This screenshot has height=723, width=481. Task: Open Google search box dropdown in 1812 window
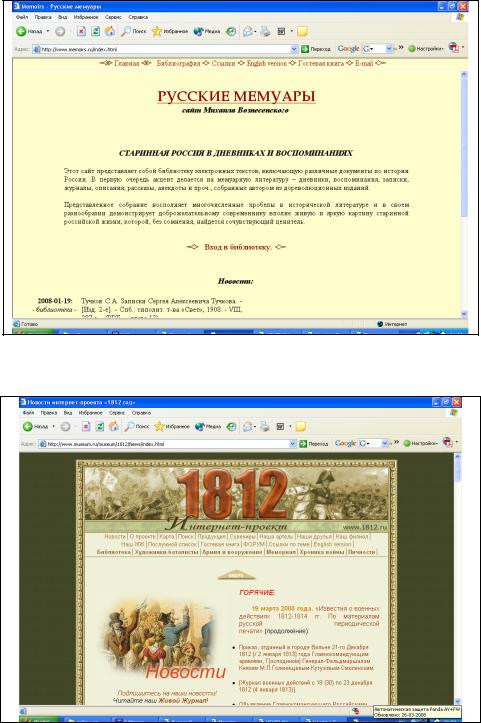(x=386, y=443)
